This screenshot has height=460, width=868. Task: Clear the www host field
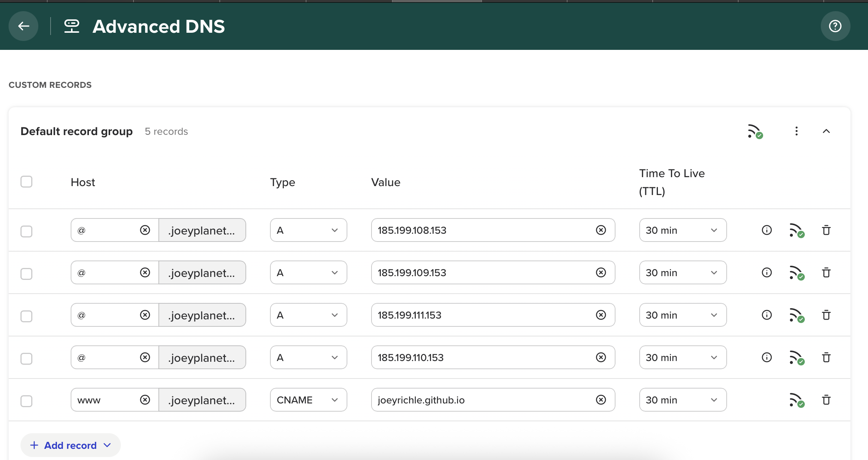pos(145,400)
